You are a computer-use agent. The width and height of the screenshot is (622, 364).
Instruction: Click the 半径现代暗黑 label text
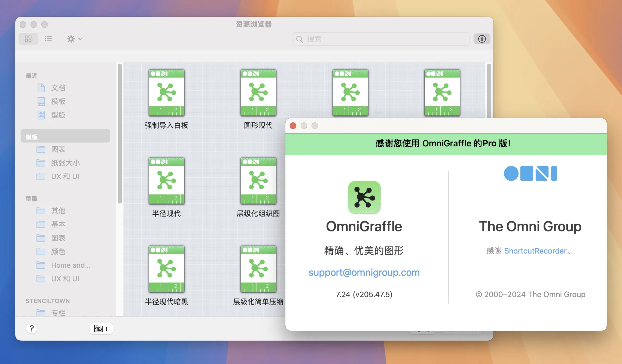coord(166,302)
